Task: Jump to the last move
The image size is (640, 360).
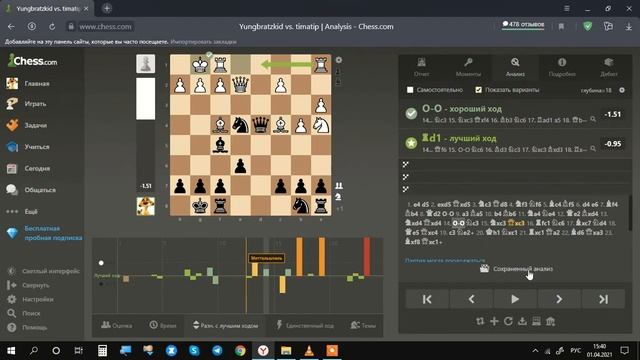Action: click(603, 299)
